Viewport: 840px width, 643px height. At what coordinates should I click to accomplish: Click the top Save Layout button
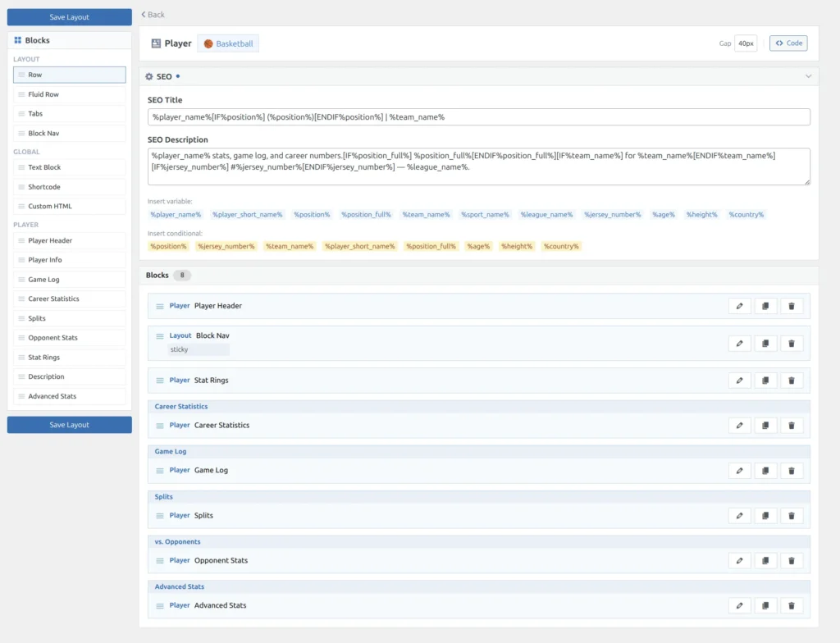tap(69, 17)
